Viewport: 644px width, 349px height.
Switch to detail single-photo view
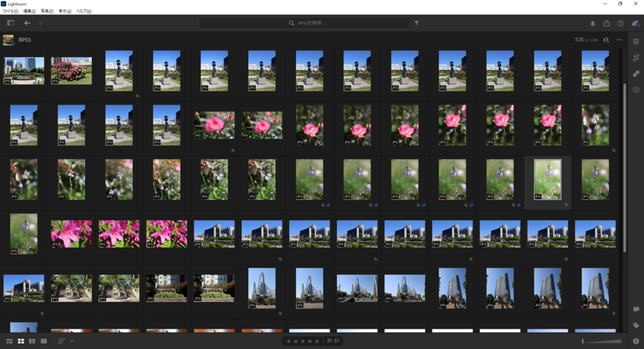coord(44,341)
